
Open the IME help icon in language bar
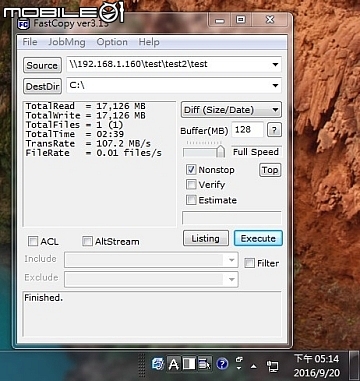tap(222, 364)
